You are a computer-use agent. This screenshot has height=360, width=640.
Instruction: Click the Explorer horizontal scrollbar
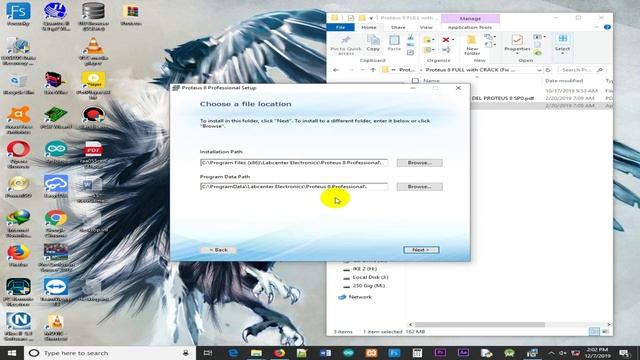click(x=480, y=324)
